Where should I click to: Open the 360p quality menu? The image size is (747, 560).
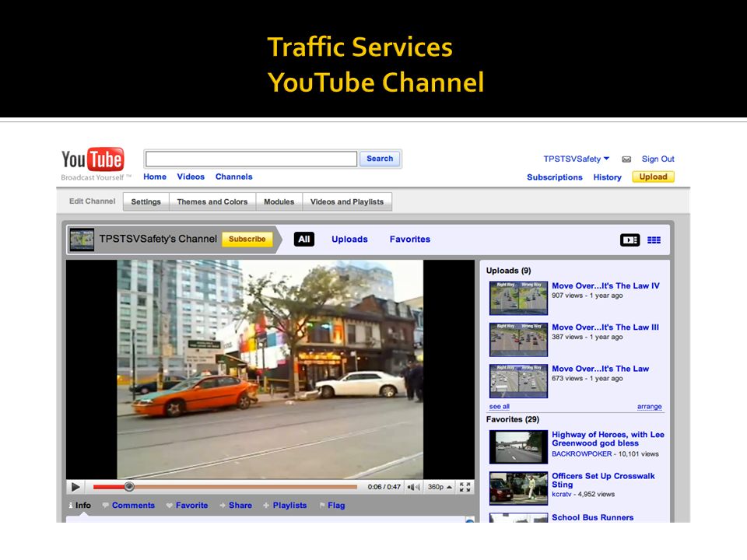[439, 487]
